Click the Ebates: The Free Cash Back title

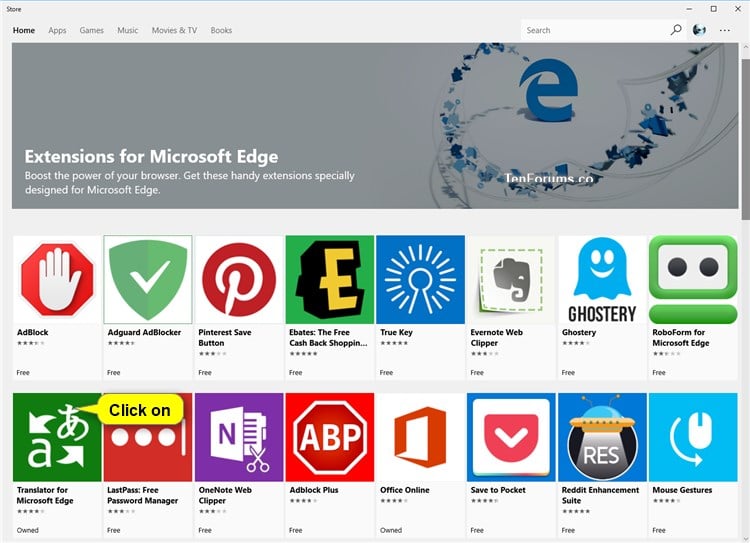(x=328, y=337)
